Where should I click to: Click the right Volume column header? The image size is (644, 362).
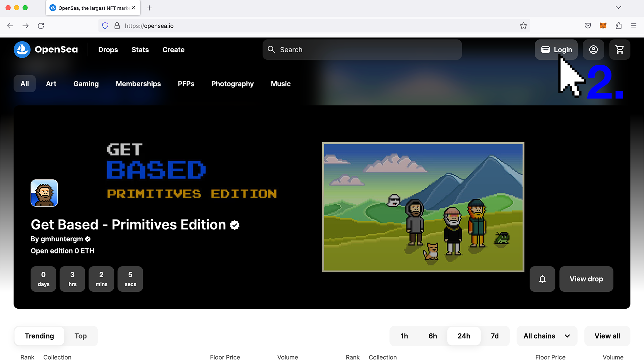click(x=613, y=357)
